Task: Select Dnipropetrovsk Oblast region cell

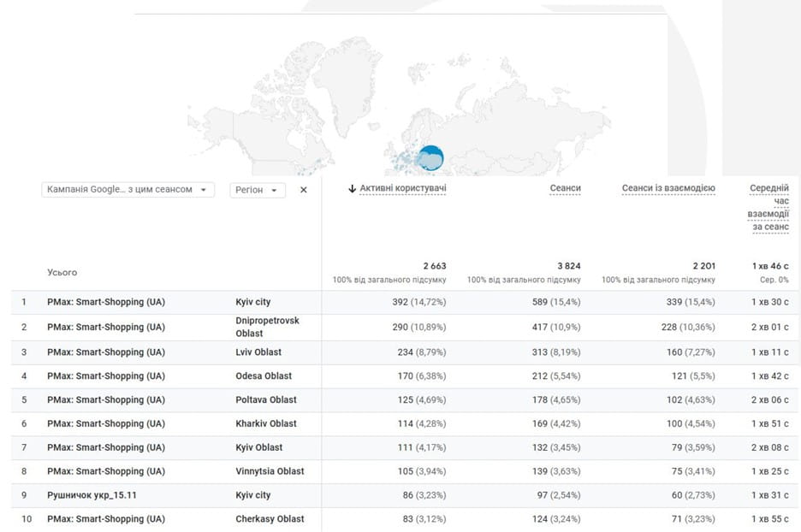Action: coord(267,327)
